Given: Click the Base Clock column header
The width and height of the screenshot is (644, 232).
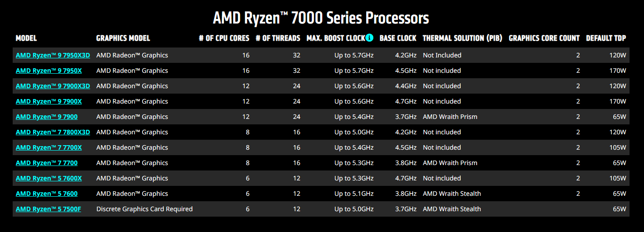Looking at the screenshot, I should click(x=398, y=38).
